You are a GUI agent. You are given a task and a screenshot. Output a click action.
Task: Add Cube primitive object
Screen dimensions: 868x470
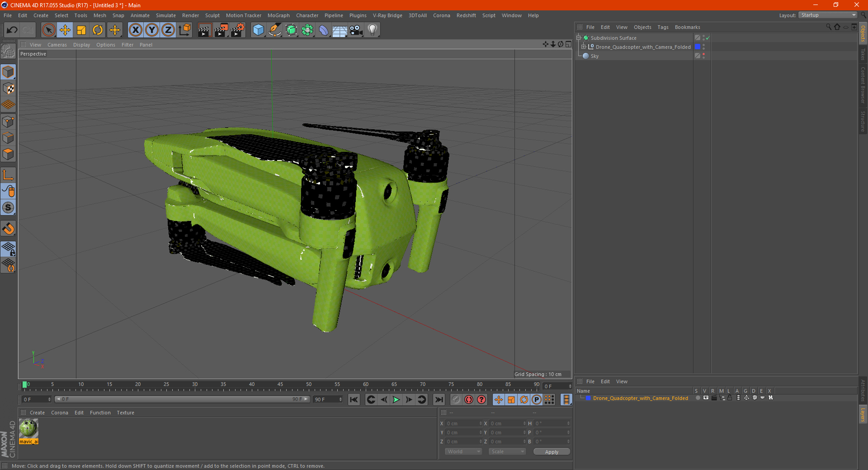tap(258, 30)
